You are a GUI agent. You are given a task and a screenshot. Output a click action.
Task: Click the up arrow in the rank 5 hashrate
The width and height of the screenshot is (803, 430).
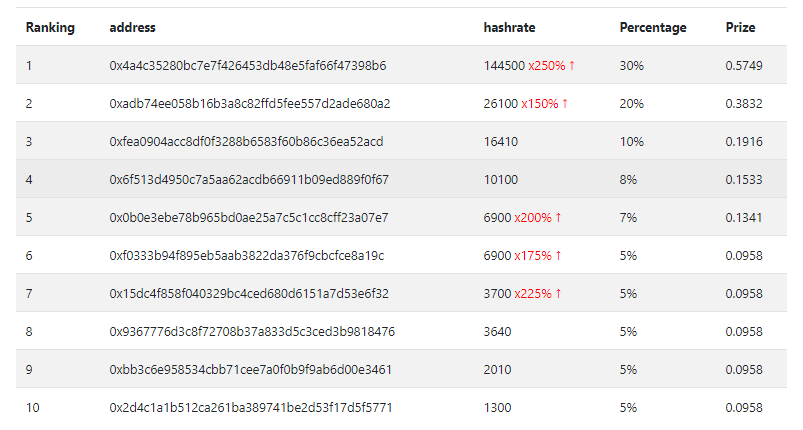pyautogui.click(x=558, y=218)
